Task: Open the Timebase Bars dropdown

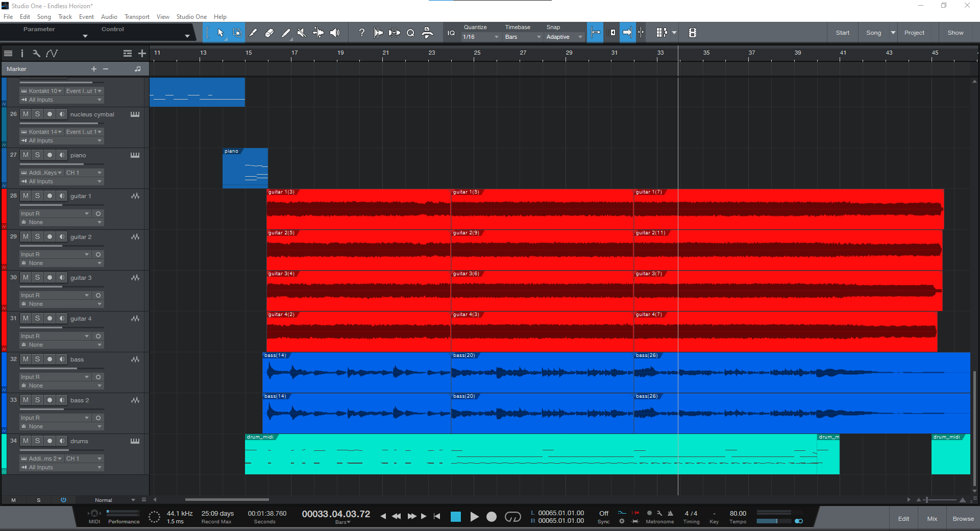Action: (523, 37)
